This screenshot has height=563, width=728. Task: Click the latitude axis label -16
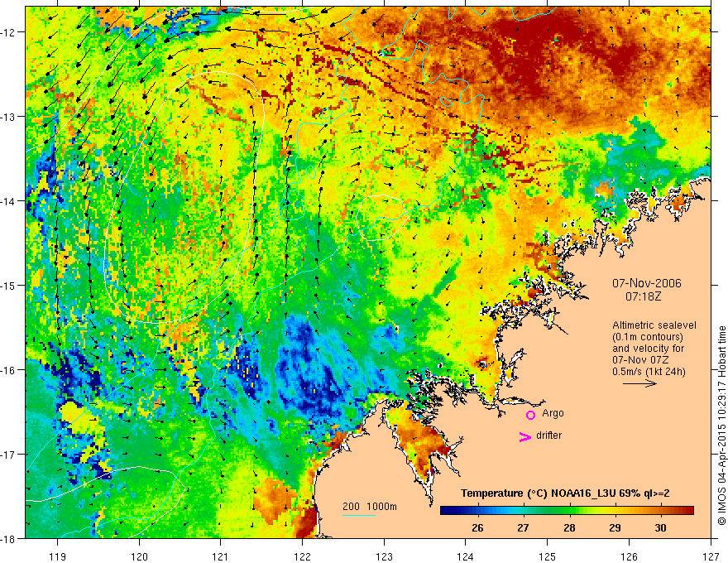pos(9,370)
